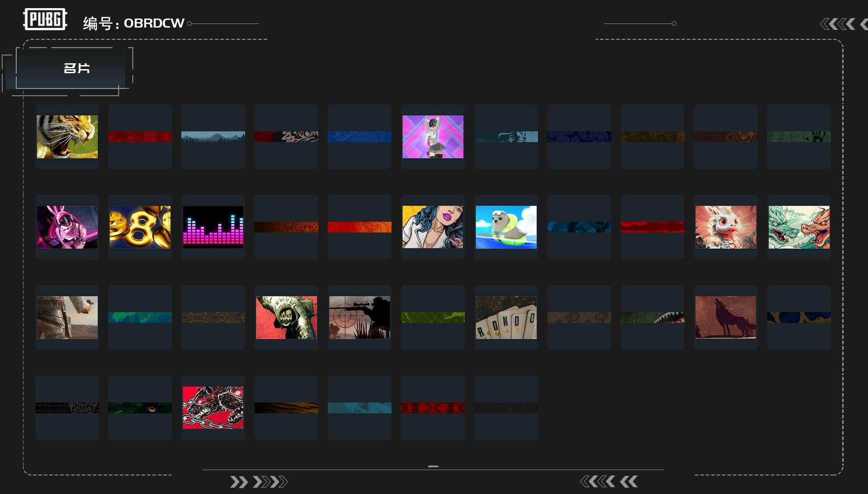This screenshot has width=868, height=494.
Task: Choose the howling wolf name card
Action: pos(726,317)
